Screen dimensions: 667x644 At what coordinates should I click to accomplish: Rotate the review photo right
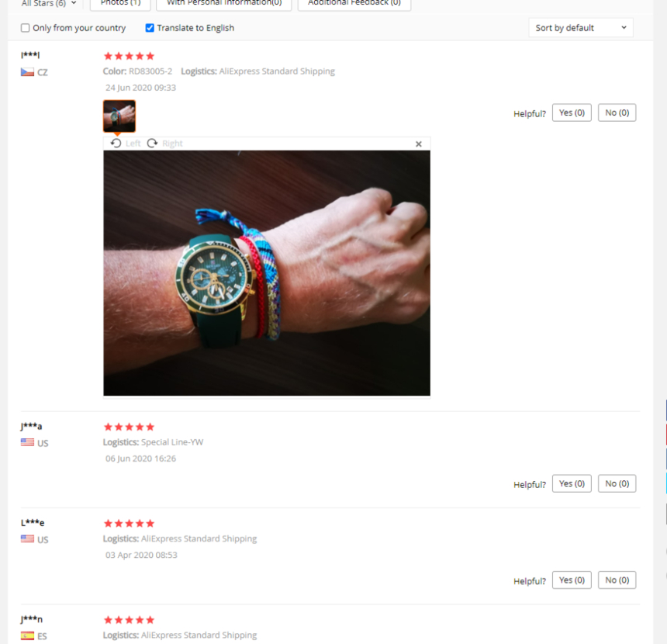[x=164, y=144]
